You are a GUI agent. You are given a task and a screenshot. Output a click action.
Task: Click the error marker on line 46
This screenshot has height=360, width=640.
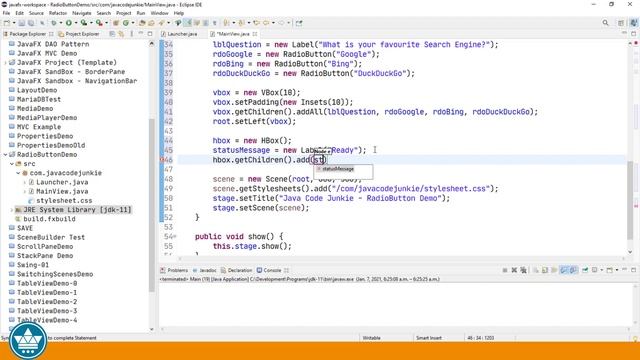click(x=162, y=160)
